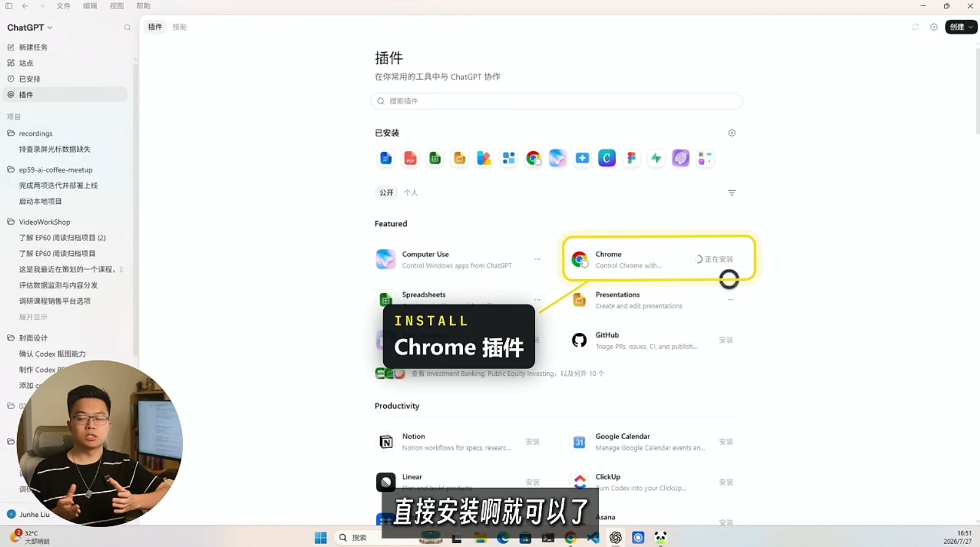Open the plugin list filter icon
The image size is (980, 547).
point(731,193)
